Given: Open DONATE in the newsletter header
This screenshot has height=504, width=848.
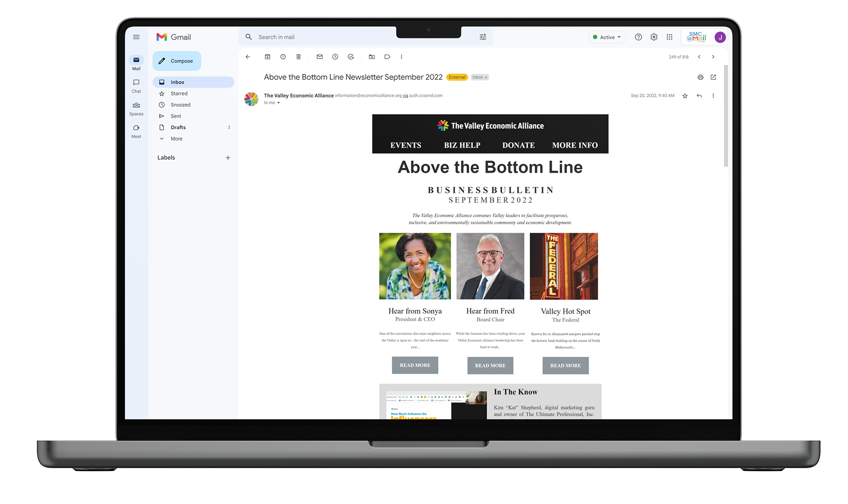Looking at the screenshot, I should 519,145.
